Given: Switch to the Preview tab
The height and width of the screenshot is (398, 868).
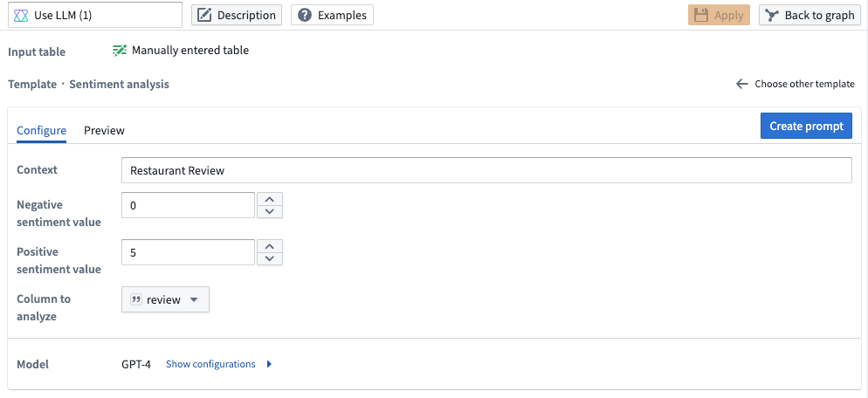Looking at the screenshot, I should click(104, 131).
